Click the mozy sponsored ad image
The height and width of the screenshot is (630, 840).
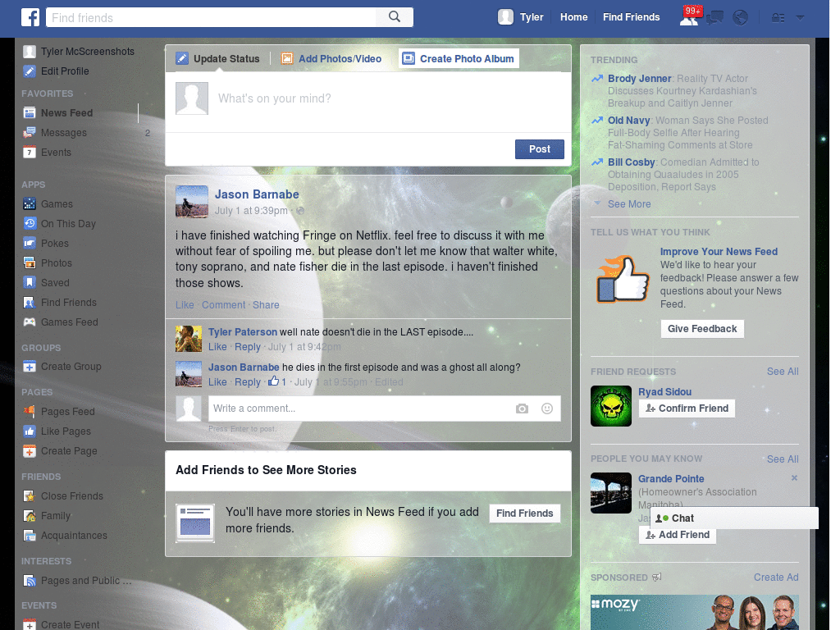click(x=694, y=612)
